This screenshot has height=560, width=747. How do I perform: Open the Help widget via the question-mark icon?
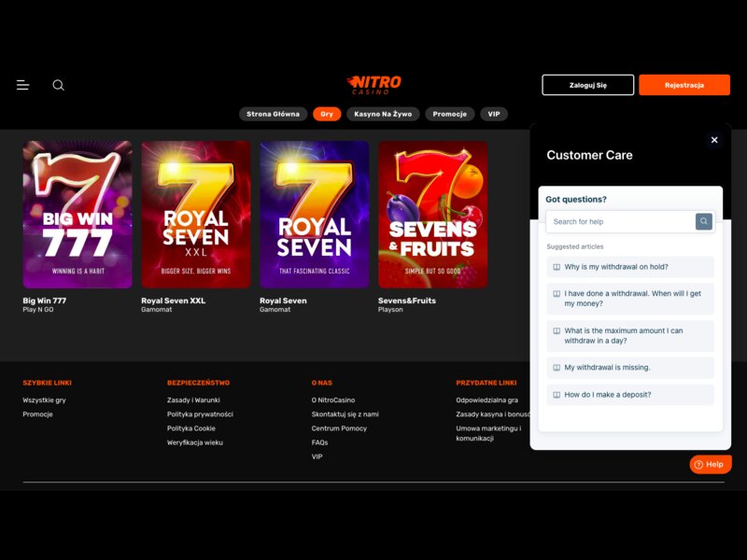[x=698, y=464]
